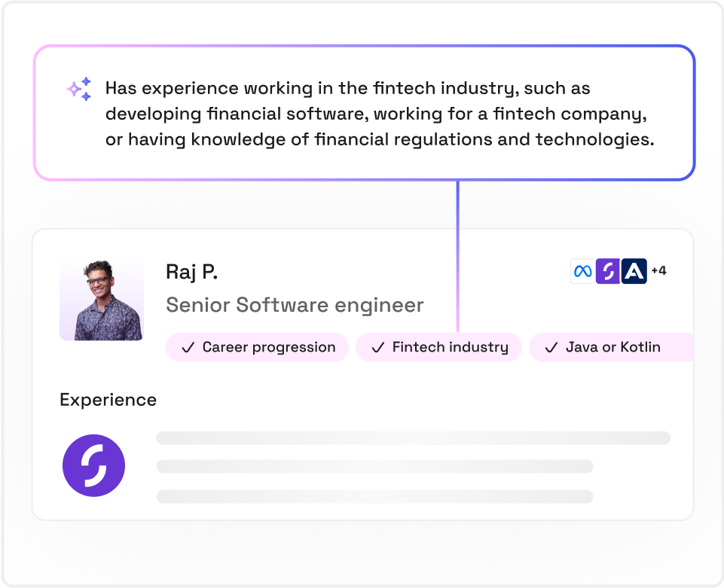Click the sparkle AI icon beside the criteria text
Viewport: 724px width, 588px height.
tap(79, 89)
